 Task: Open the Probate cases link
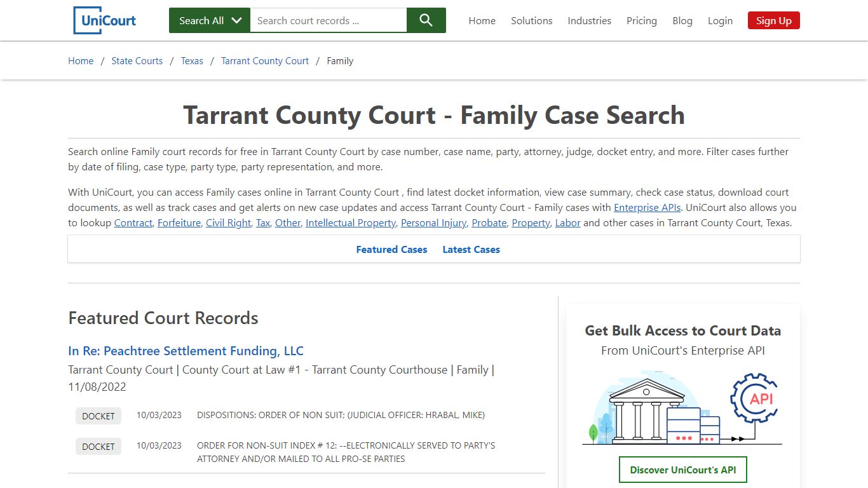(x=489, y=223)
